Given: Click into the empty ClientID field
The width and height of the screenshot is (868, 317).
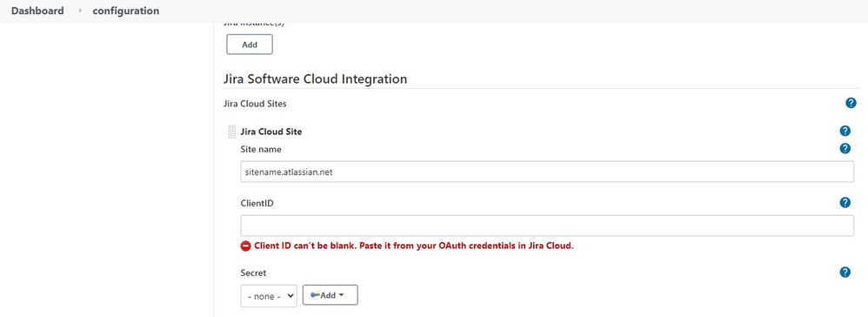Looking at the screenshot, I should pos(547,226).
